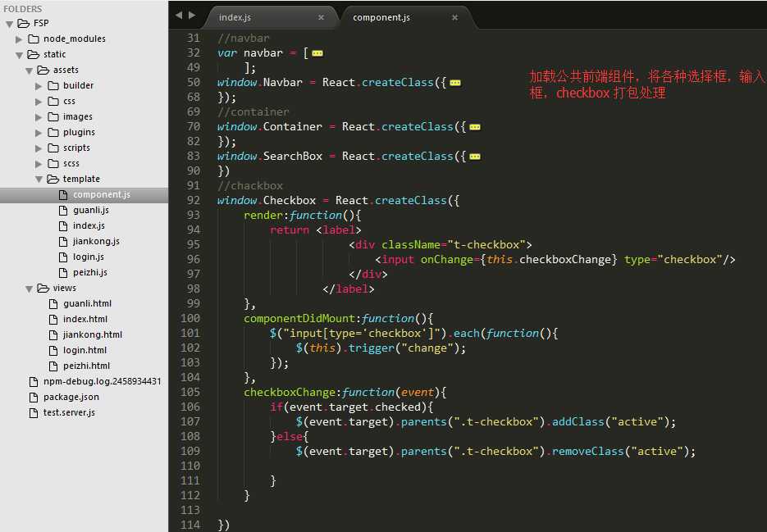The image size is (767, 532).
Task: Expand the builder folder
Action: (x=39, y=85)
